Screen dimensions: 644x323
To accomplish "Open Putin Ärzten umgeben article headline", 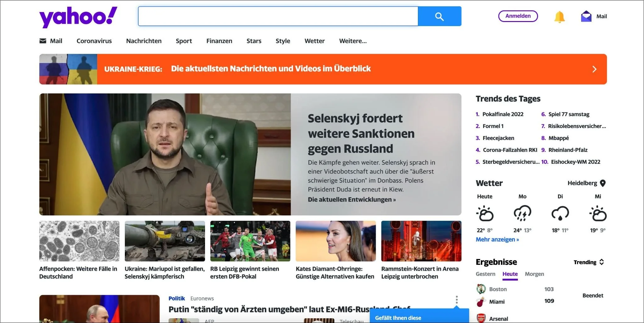I will tap(289, 309).
